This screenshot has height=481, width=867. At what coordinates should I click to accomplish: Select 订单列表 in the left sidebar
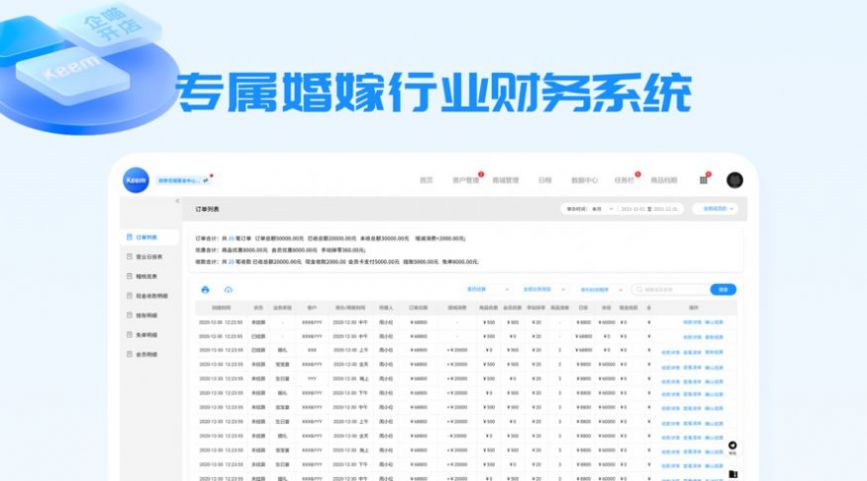coord(150,237)
